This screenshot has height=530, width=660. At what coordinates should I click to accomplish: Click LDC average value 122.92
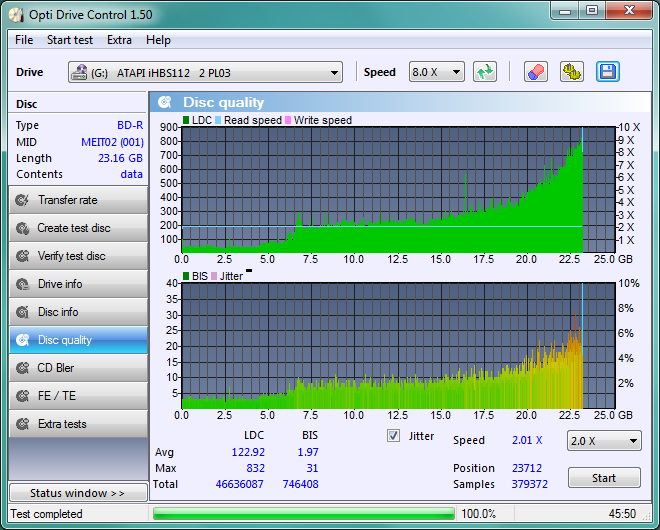point(248,452)
